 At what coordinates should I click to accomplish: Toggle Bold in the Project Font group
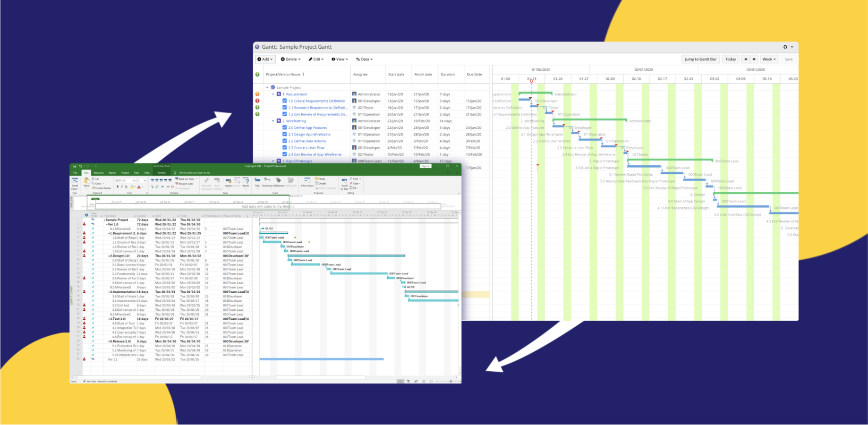click(x=118, y=187)
